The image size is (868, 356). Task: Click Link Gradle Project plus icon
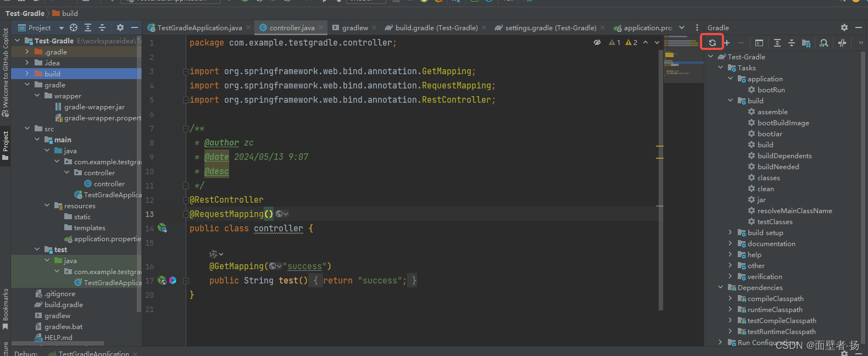tap(727, 43)
